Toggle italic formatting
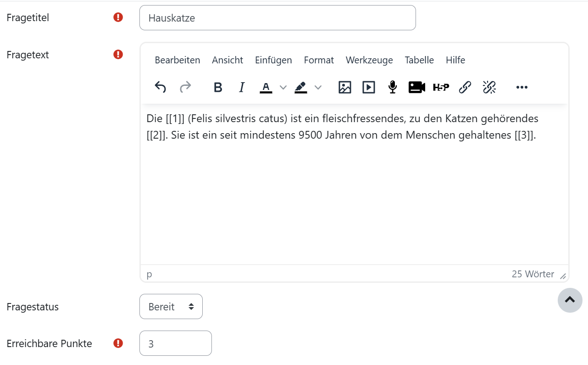This screenshot has width=588, height=365. pyautogui.click(x=242, y=87)
